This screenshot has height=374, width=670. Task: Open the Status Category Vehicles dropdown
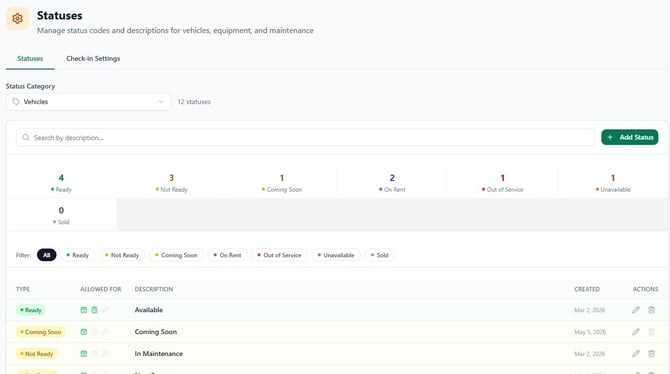point(88,102)
